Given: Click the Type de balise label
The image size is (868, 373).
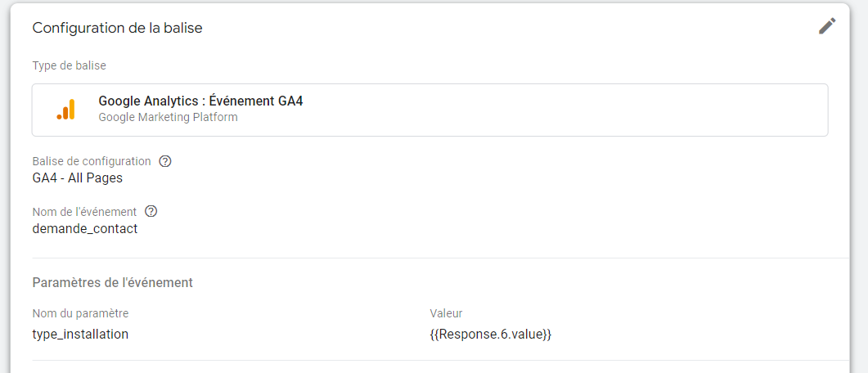Looking at the screenshot, I should pyautogui.click(x=69, y=65).
